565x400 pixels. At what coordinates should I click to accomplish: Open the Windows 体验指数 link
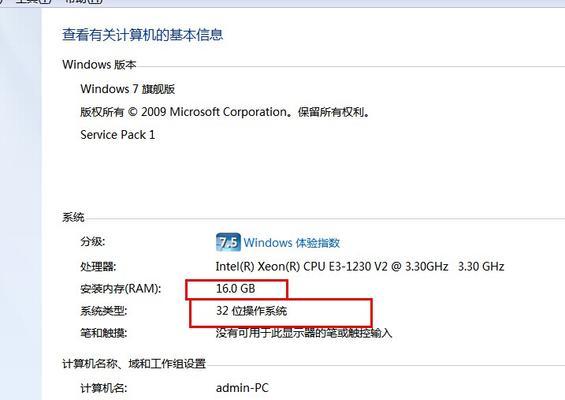[292, 243]
